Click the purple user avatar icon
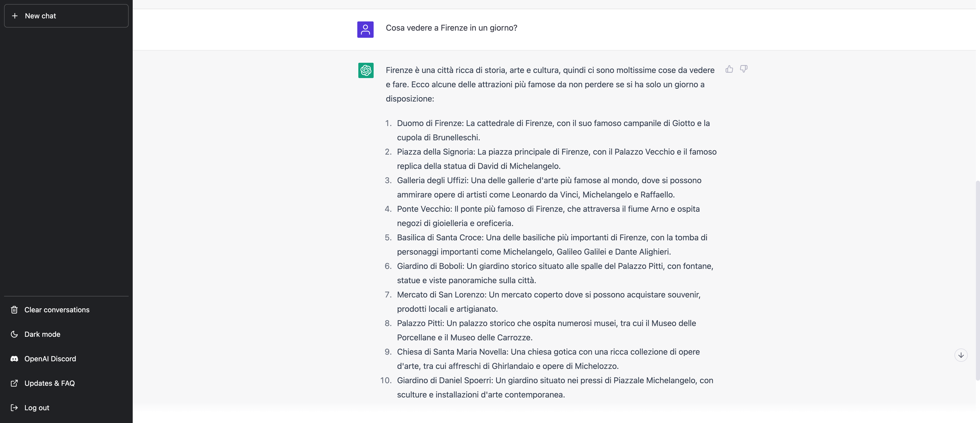The width and height of the screenshot is (980, 423). (365, 29)
